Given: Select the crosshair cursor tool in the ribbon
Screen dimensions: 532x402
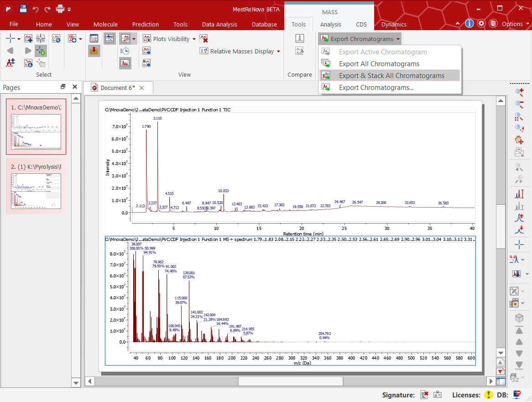Looking at the screenshot, I should (x=10, y=39).
